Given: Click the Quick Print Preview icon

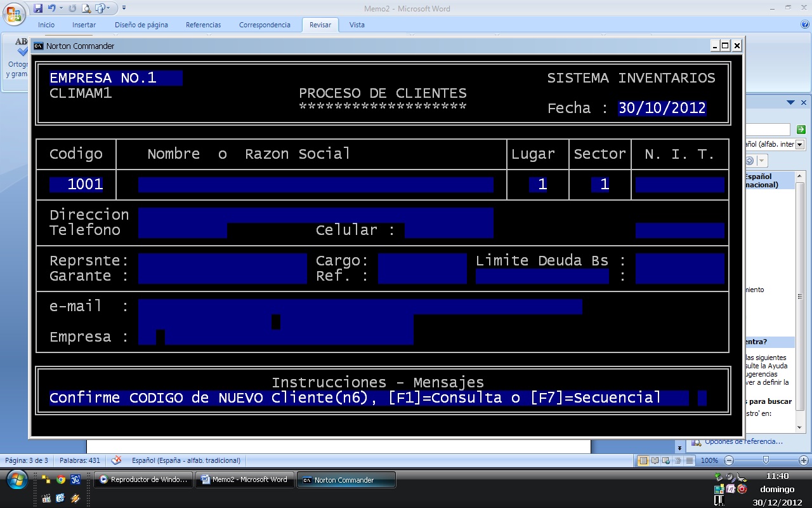Looking at the screenshot, I should (87, 8).
